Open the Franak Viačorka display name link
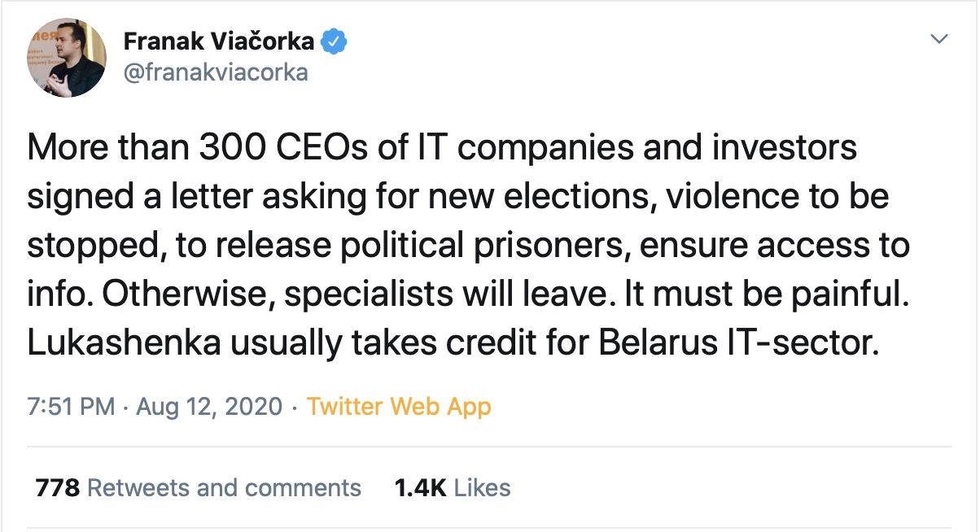 point(219,41)
